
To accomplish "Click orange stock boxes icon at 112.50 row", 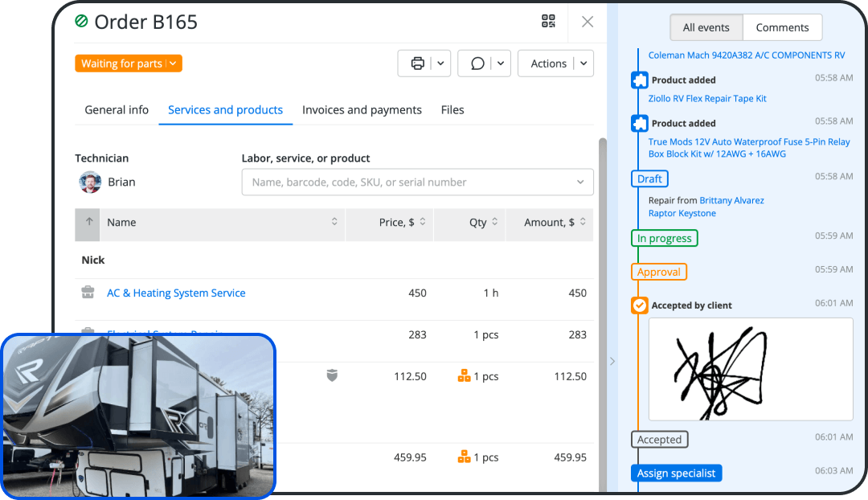I will click(464, 375).
